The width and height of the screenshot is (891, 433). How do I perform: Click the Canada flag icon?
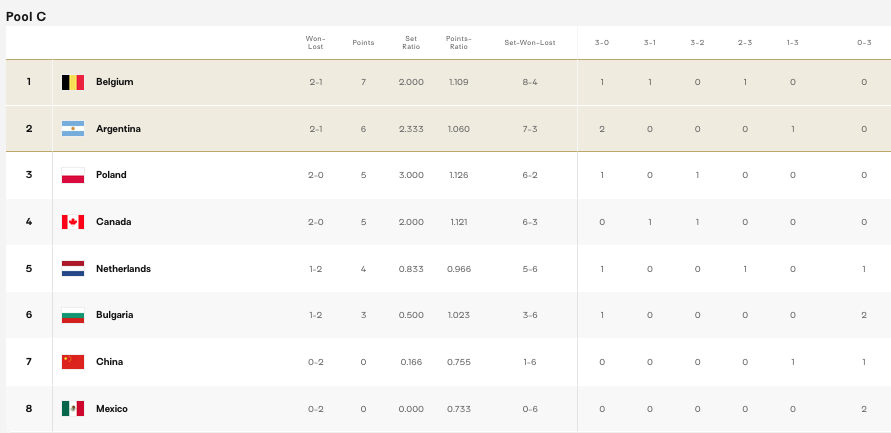click(x=72, y=222)
